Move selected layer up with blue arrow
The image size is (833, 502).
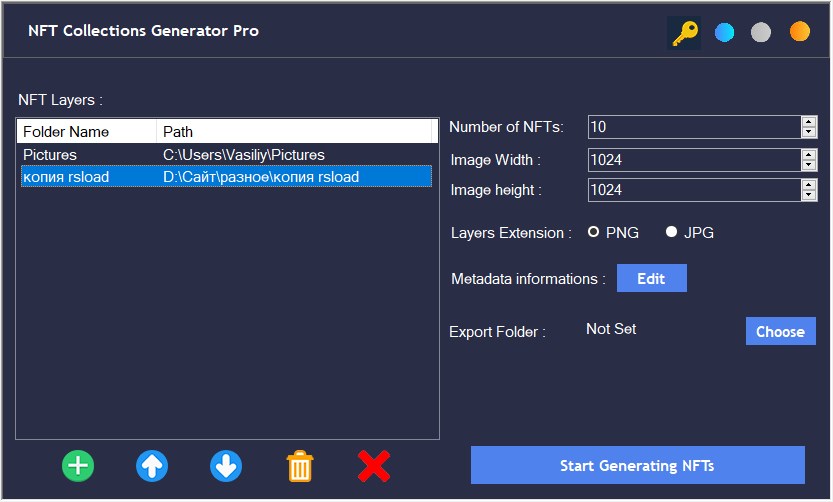[152, 466]
